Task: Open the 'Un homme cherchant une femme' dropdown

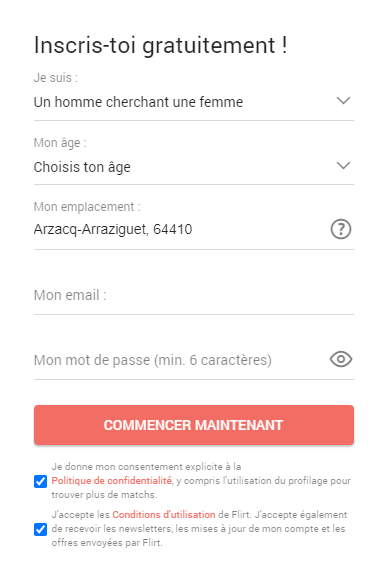Action: pos(194,102)
